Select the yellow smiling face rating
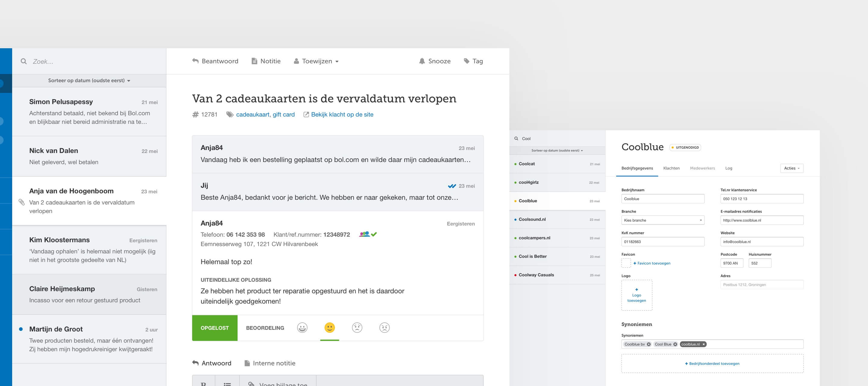The height and width of the screenshot is (386, 868). (x=329, y=328)
